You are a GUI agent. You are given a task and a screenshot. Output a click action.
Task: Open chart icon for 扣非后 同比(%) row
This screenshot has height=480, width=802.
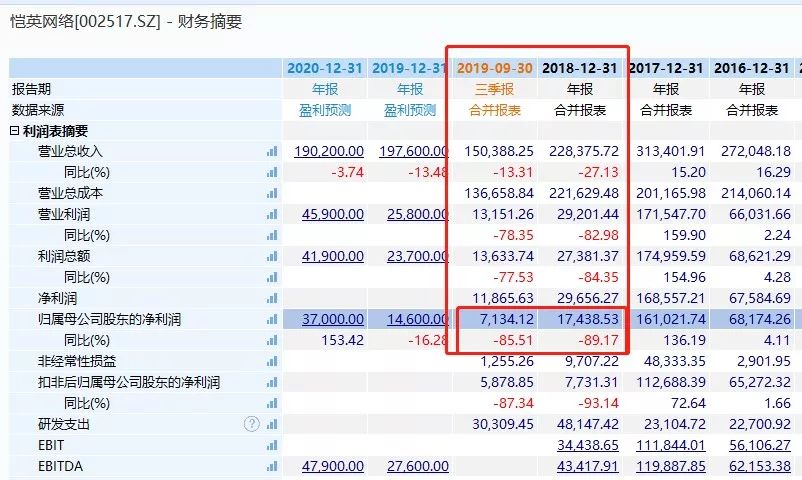click(272, 403)
